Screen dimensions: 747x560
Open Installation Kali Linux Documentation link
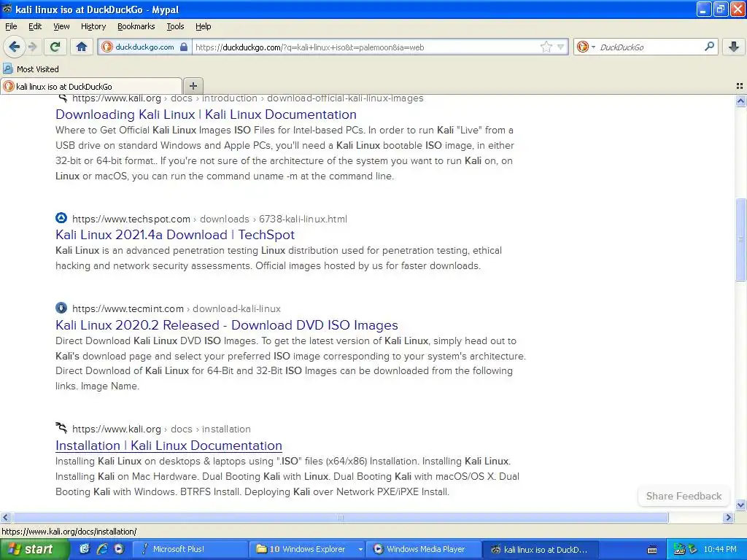pyautogui.click(x=169, y=446)
